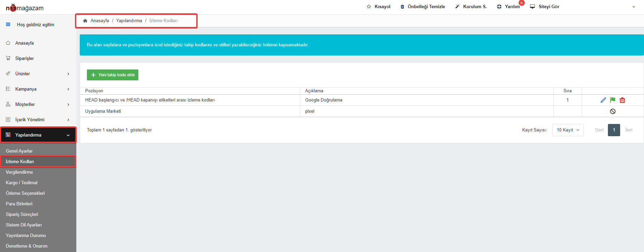Click the pixel description cell
Screen dimensions: 644x252
point(427,111)
